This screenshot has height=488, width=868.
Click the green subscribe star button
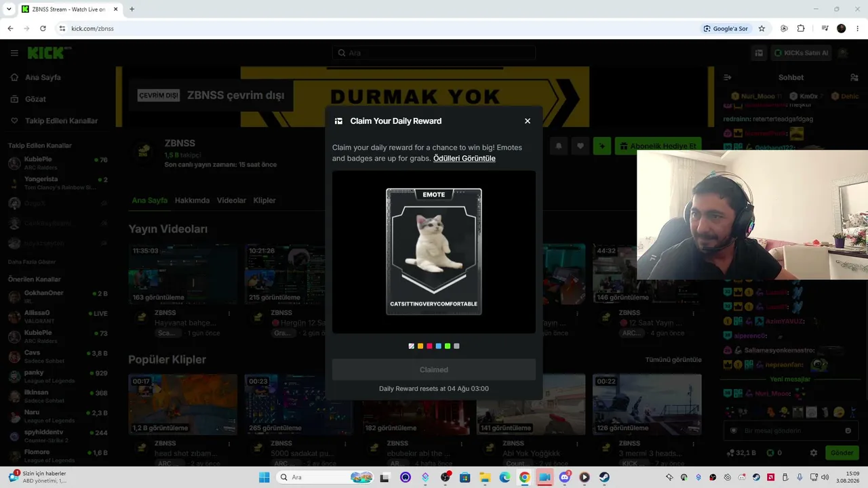pyautogui.click(x=602, y=146)
